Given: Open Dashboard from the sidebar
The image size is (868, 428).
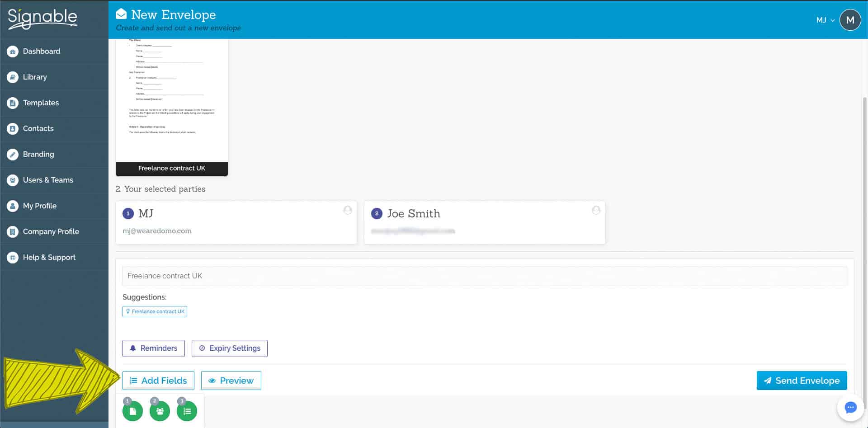Looking at the screenshot, I should [41, 51].
